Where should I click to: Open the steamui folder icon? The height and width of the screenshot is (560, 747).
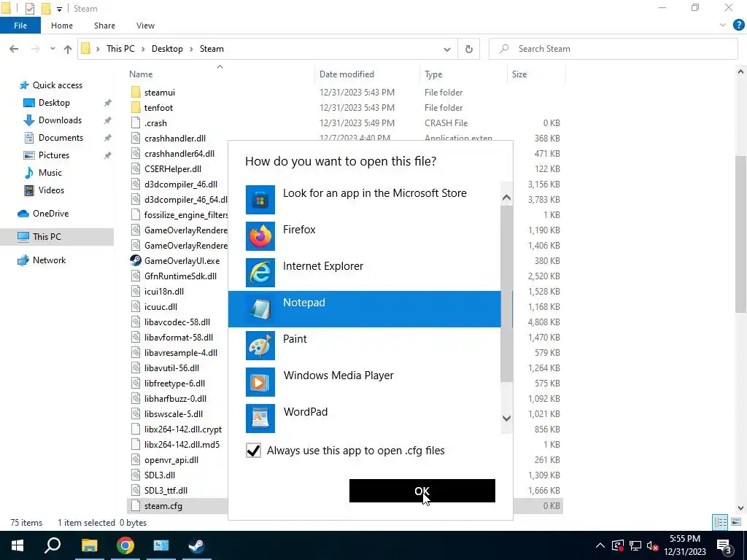coord(136,93)
